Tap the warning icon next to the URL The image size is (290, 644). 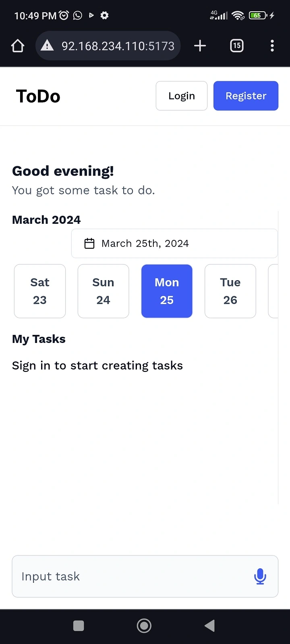tap(47, 45)
